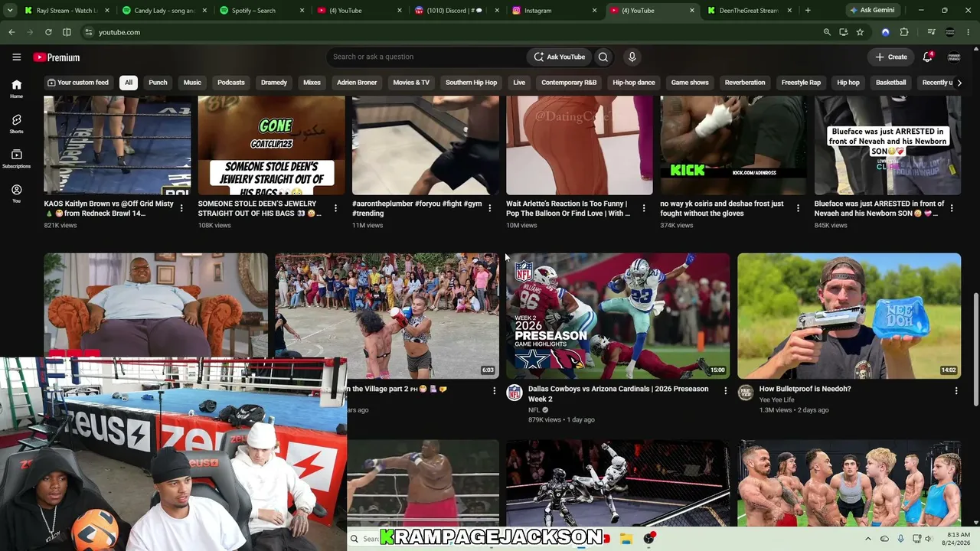The width and height of the screenshot is (980, 551).
Task: Switch to the Spotify – Search tab
Action: 260,11
